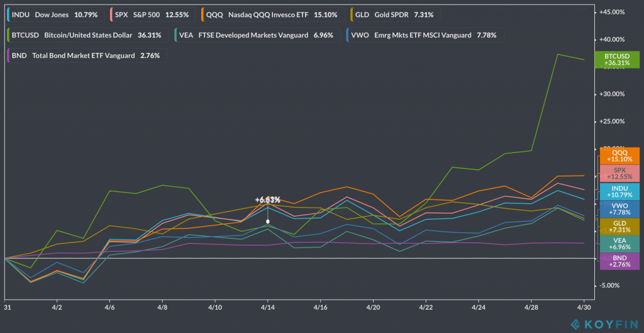Click the white data point marker at 4/14
This screenshot has height=333, width=644.
(268, 222)
